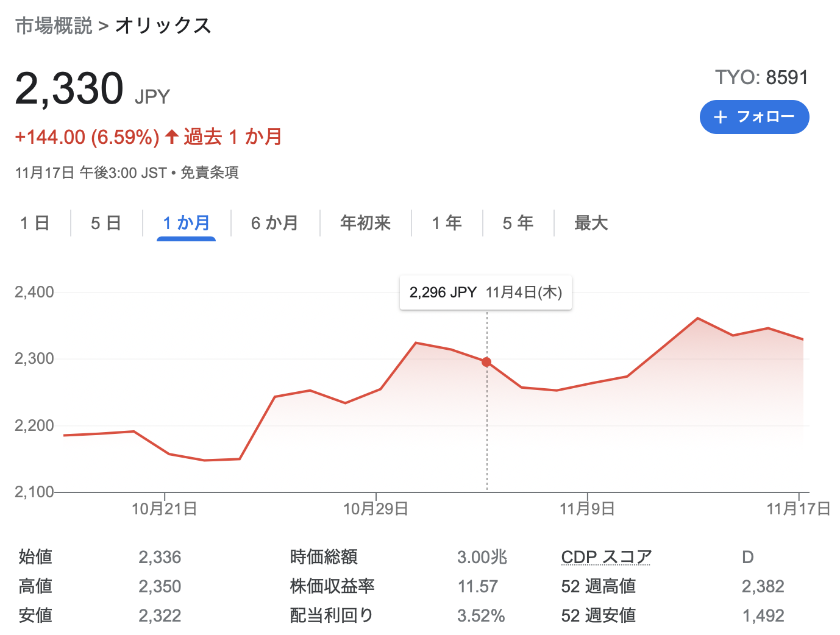840x635 pixels.
Task: Click the red data point on chart
Action: tap(486, 362)
